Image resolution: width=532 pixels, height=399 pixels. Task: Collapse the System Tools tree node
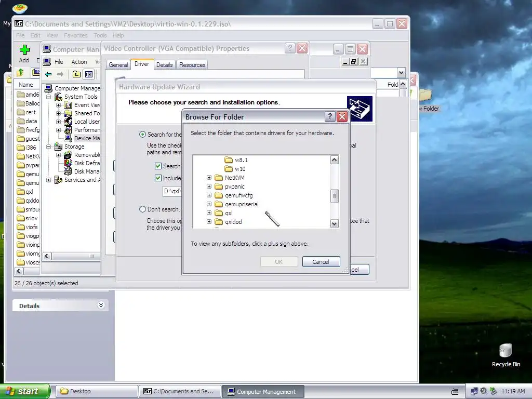48,97
